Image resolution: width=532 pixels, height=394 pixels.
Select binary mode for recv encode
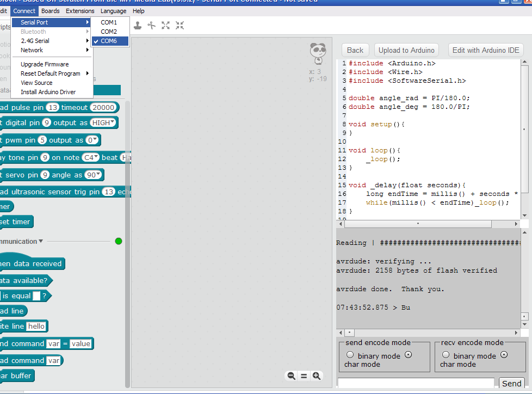(446, 355)
